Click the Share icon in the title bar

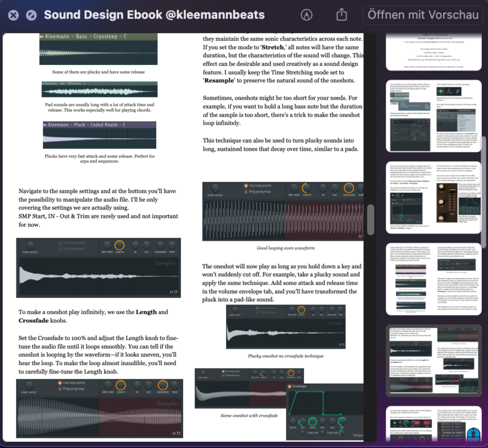(x=341, y=15)
